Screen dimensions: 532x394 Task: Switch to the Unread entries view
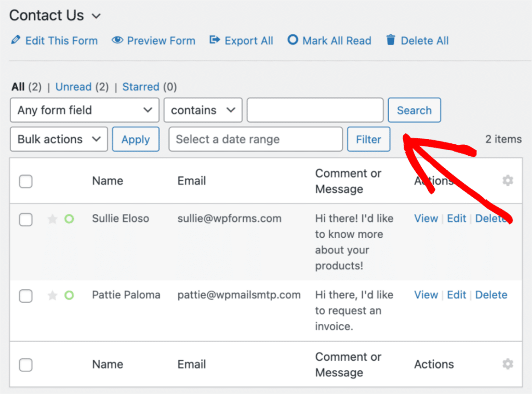[x=73, y=87]
